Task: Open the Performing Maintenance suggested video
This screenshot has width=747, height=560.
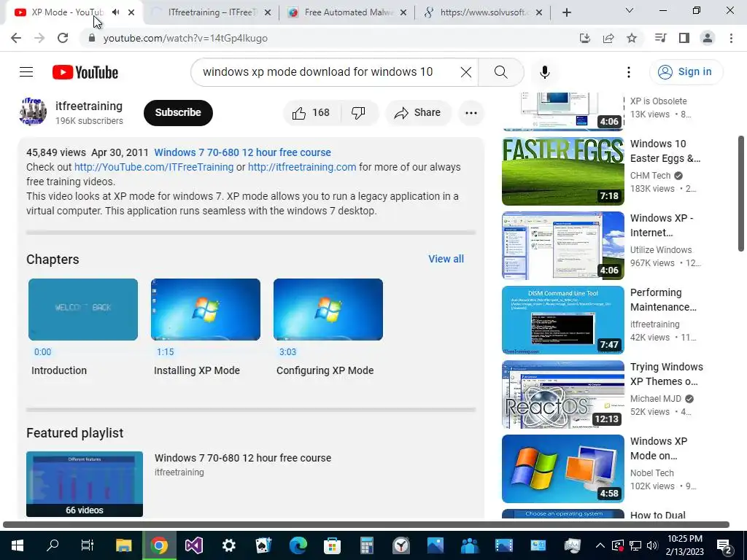Action: pos(563,320)
